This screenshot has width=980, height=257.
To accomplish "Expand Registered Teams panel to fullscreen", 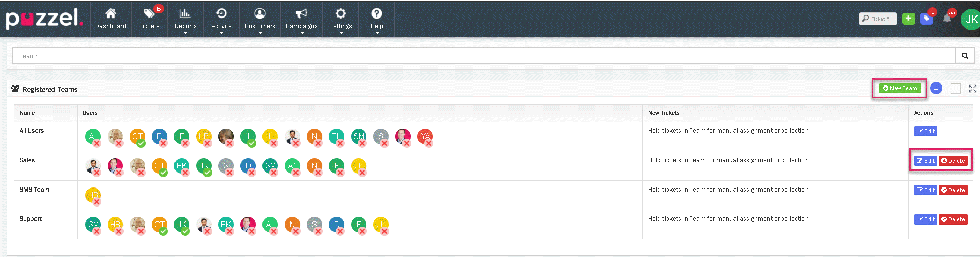I will click(x=972, y=89).
